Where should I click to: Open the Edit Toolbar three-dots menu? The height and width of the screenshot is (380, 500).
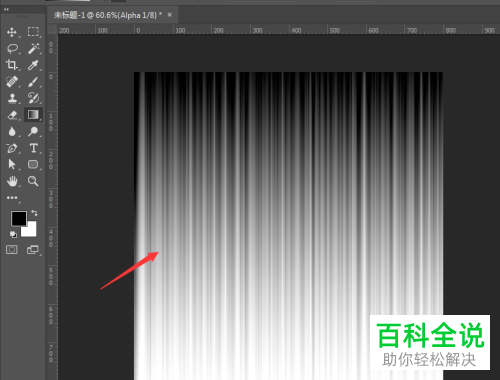click(x=12, y=198)
